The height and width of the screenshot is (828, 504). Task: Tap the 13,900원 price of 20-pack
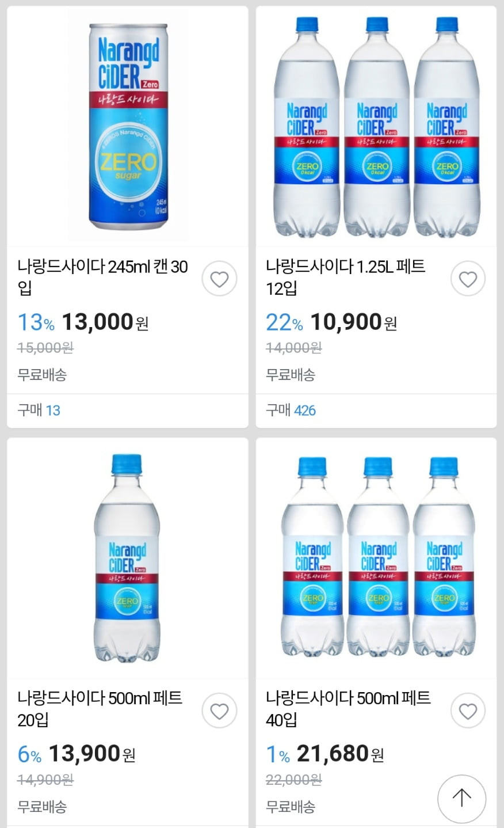click(x=91, y=754)
